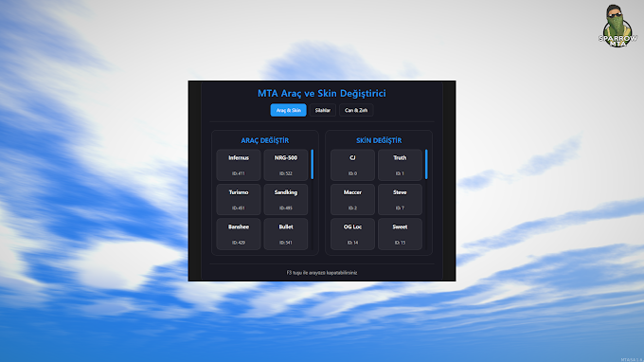Open the Silahlar tab
This screenshot has height=362, width=644.
click(x=323, y=110)
